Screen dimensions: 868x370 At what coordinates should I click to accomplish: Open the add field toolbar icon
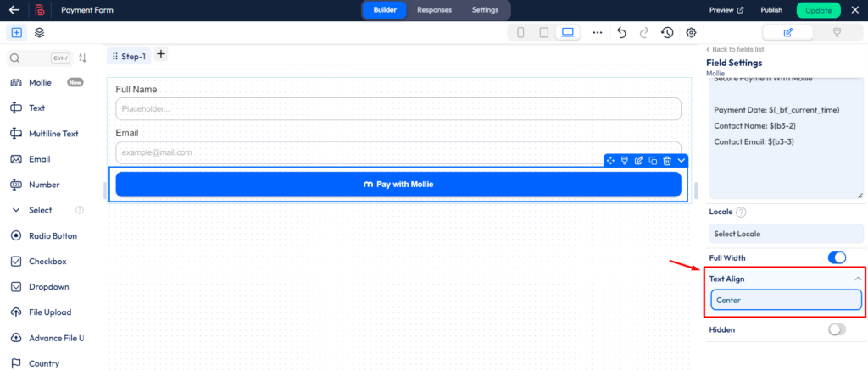(x=17, y=33)
